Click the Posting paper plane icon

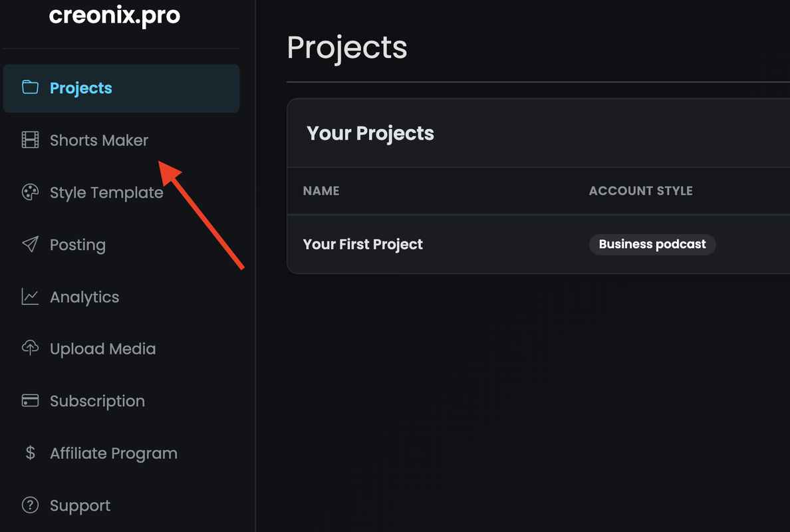30,245
